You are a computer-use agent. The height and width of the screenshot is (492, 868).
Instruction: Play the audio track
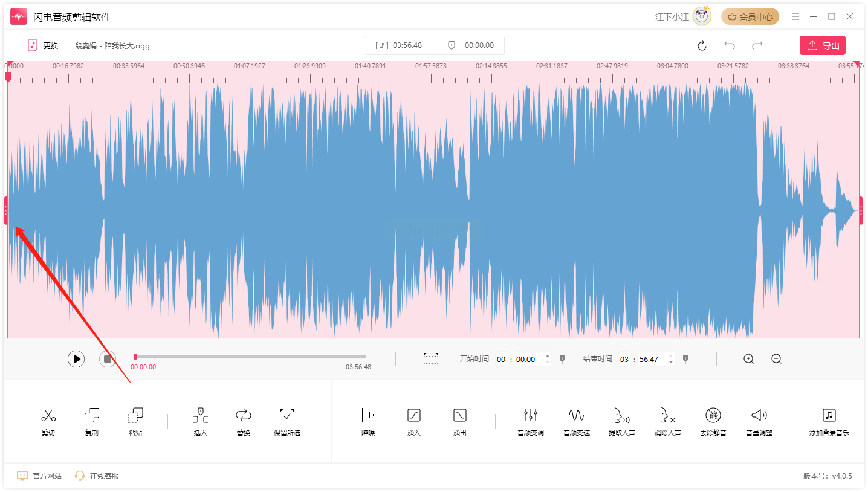76,359
